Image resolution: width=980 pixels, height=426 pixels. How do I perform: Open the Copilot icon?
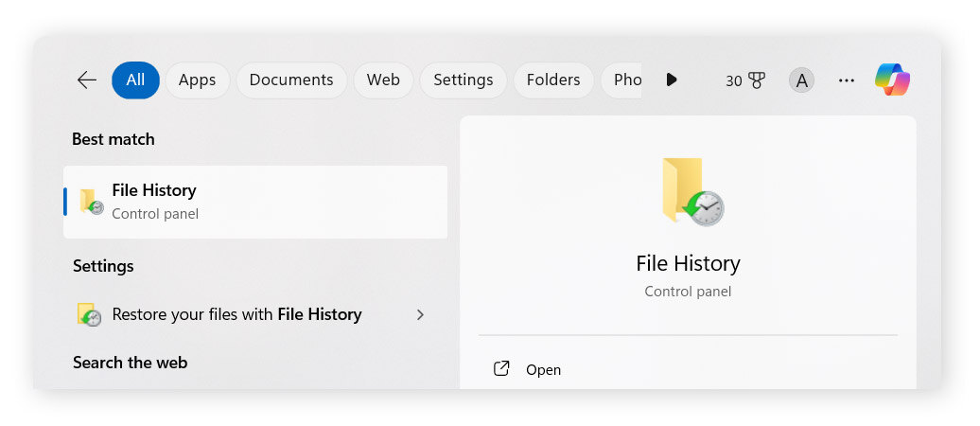click(893, 80)
